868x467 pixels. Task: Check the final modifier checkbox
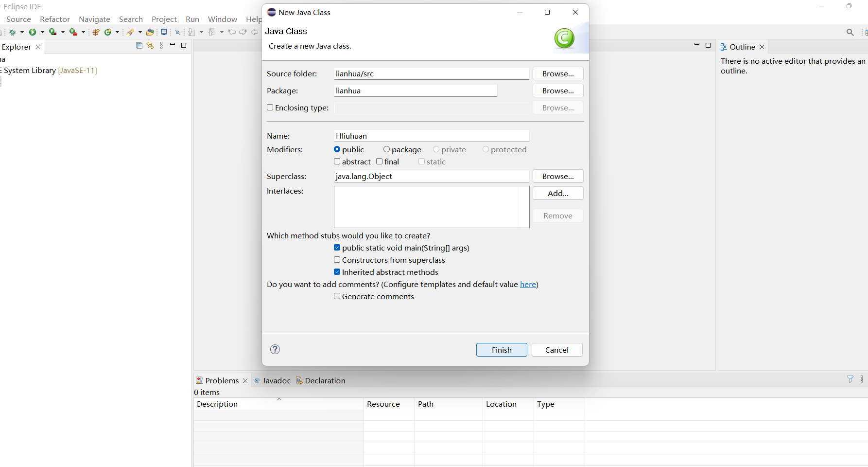pyautogui.click(x=379, y=162)
